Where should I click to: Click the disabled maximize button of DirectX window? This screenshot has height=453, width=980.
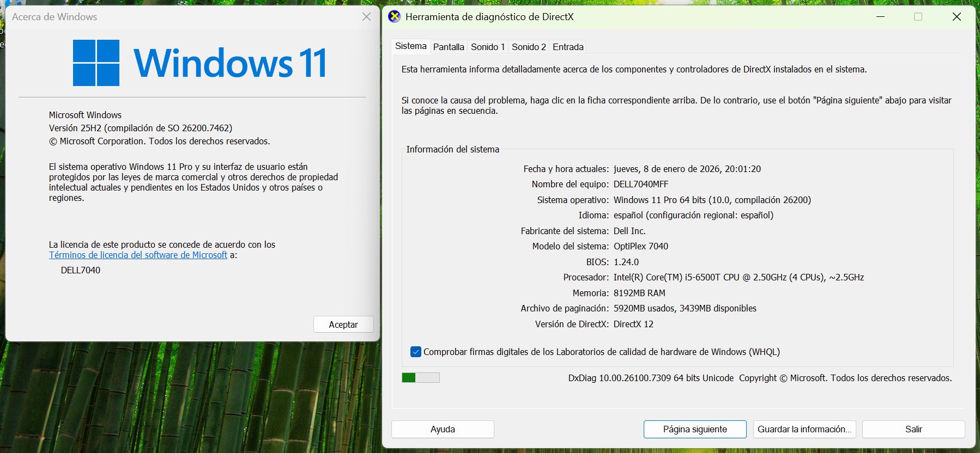click(918, 17)
